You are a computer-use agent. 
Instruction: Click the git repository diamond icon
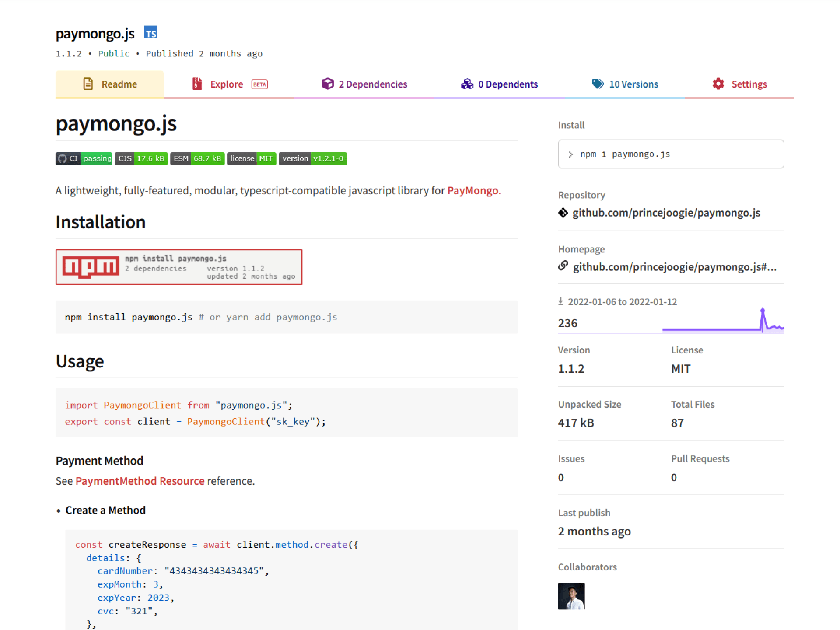[x=563, y=213]
